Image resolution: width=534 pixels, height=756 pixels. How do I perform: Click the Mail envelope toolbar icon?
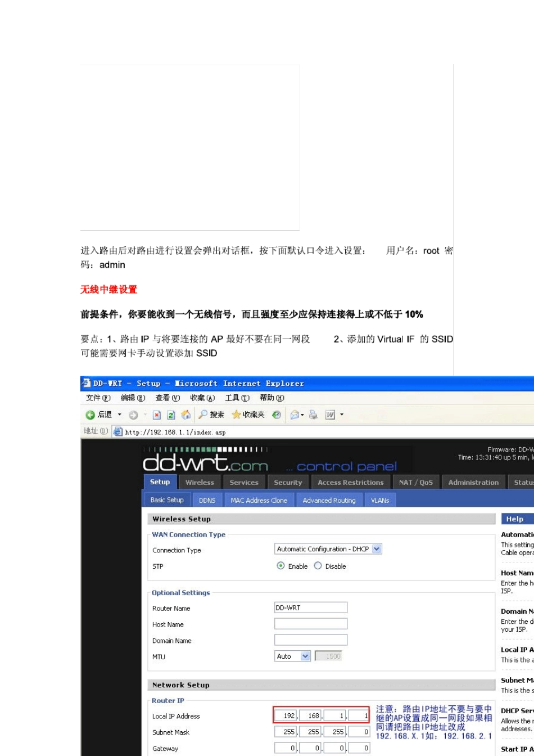pos(295,415)
